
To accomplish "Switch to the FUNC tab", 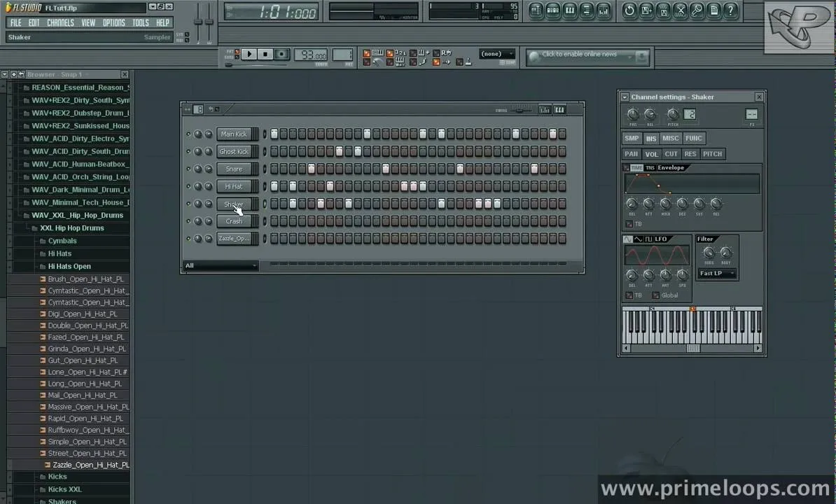I will point(694,139).
